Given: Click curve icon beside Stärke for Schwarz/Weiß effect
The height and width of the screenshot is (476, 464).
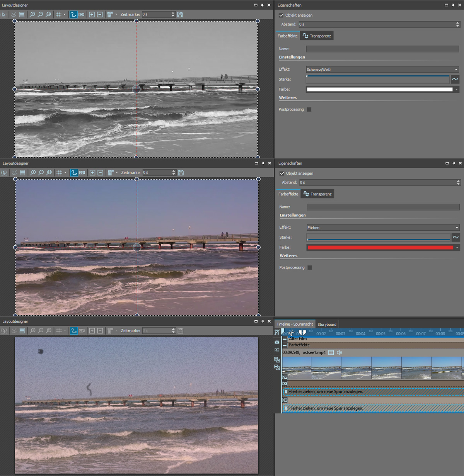Looking at the screenshot, I should click(x=455, y=79).
